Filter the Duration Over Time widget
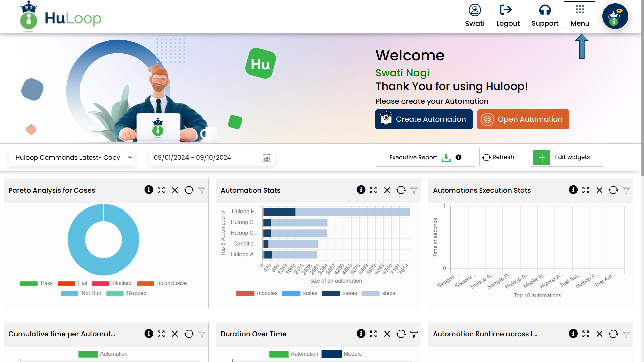The image size is (644, 362). pyautogui.click(x=414, y=334)
